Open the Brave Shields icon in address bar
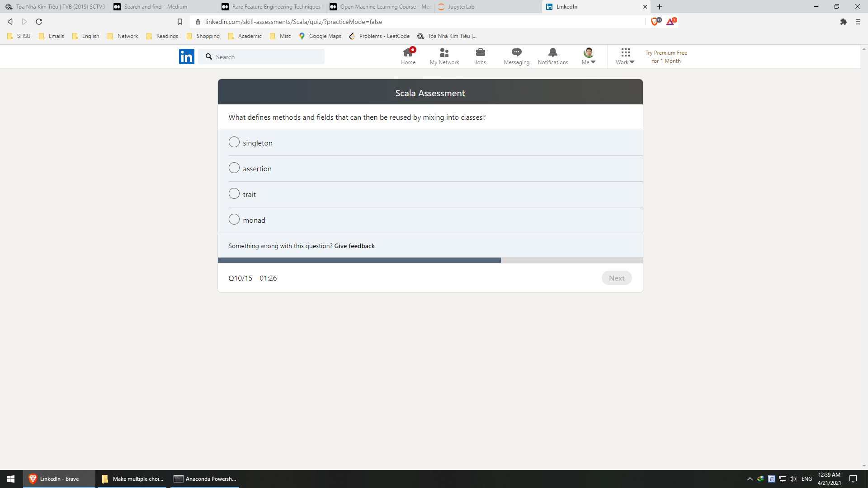Viewport: 868px width, 488px height. point(655,21)
